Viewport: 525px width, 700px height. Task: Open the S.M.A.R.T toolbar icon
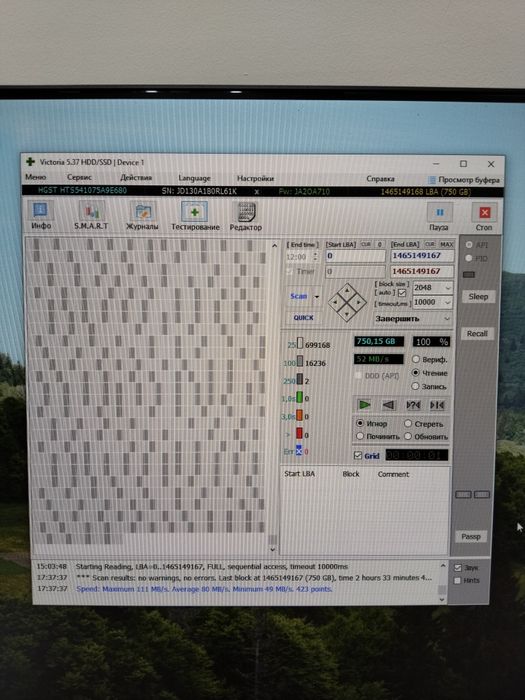click(x=92, y=212)
